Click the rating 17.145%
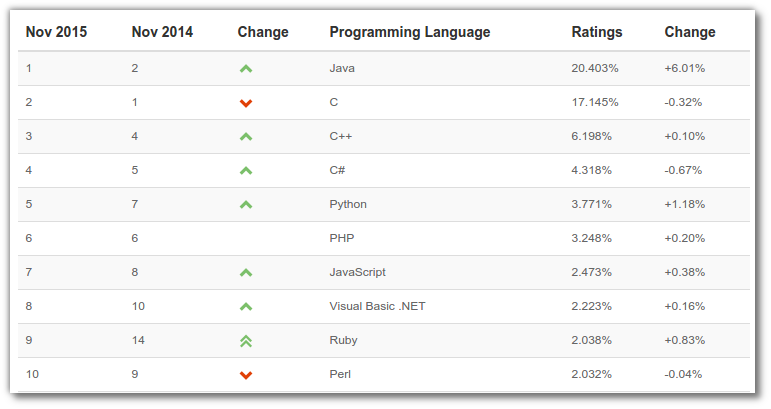The image size is (771, 409). tap(595, 102)
